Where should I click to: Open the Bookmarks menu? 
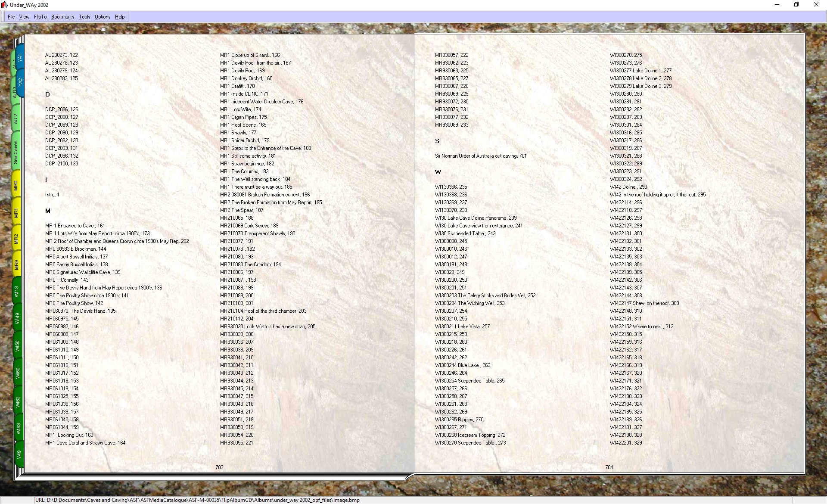(62, 17)
